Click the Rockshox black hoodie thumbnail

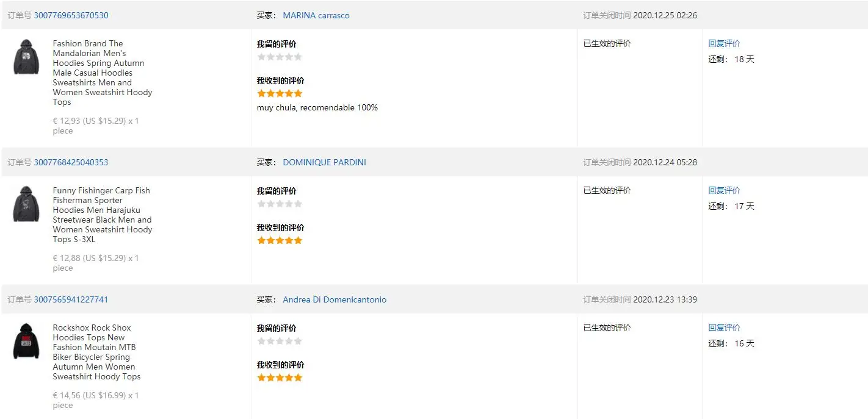click(x=26, y=342)
